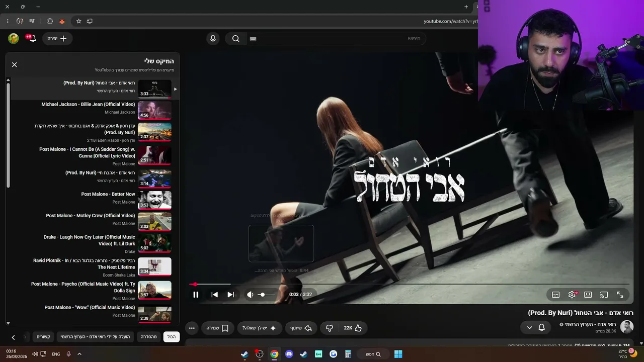Open channel name רואי אדם - הערוץ הרשמי below video
The height and width of the screenshot is (362, 644).
point(590,324)
